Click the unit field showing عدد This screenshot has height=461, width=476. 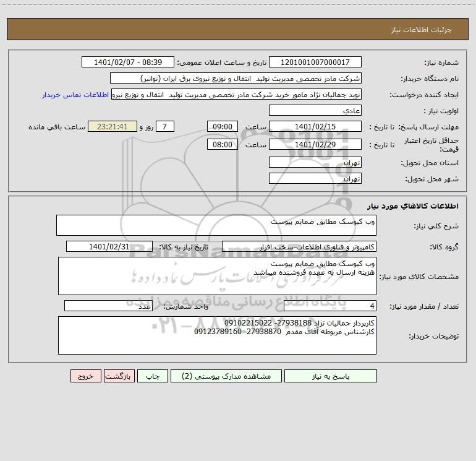click(108, 306)
